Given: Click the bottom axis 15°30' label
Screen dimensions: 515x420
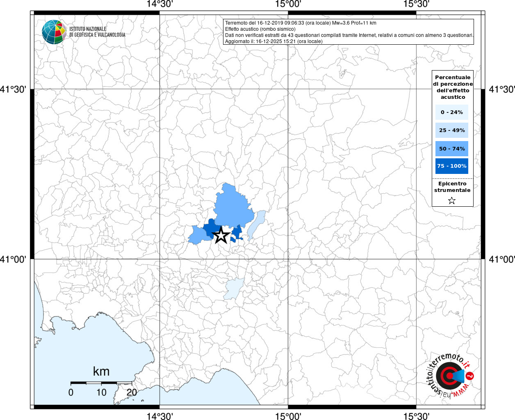Looking at the screenshot, I should (416, 416).
